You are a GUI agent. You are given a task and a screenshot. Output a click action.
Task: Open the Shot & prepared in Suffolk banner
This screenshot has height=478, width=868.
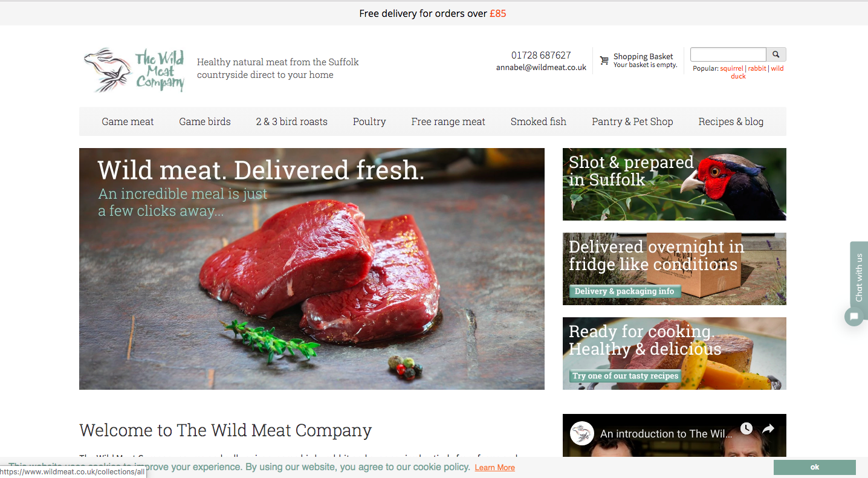point(674,184)
